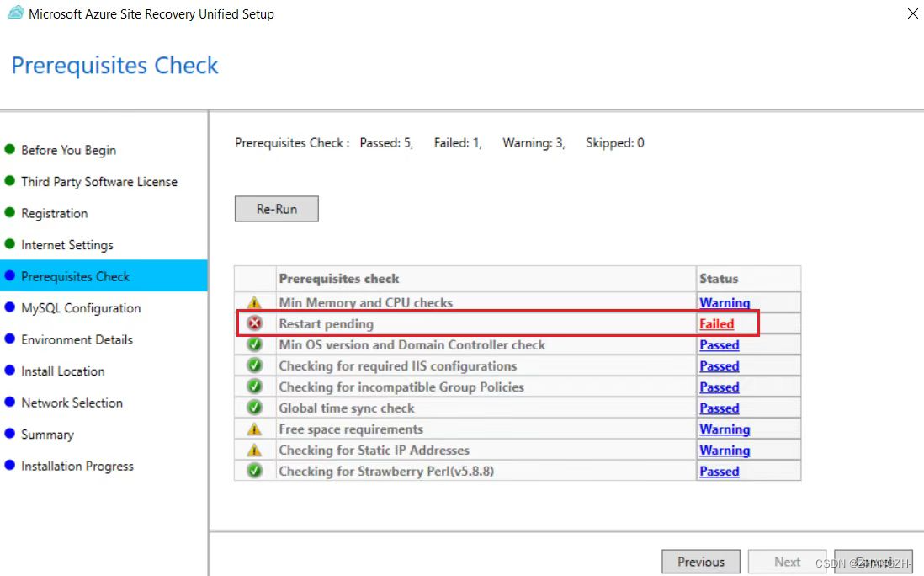Click the green bullet next to Registration
This screenshot has height=576, width=924.
click(9, 212)
